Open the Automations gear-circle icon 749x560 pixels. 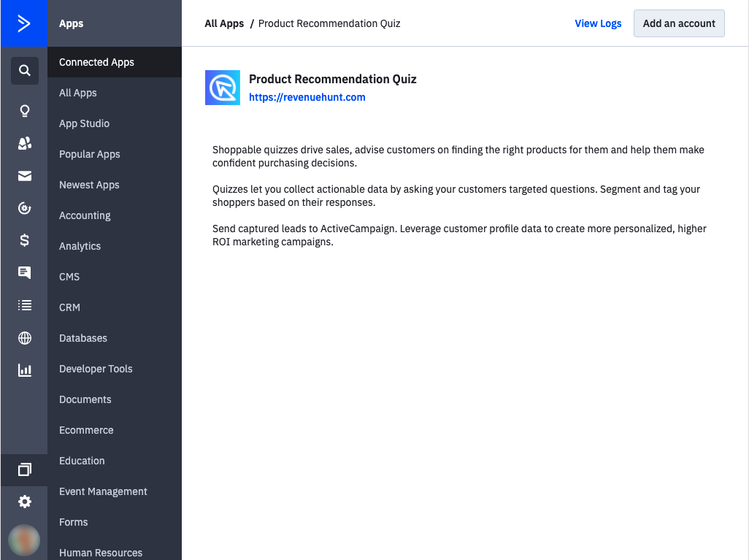24,208
